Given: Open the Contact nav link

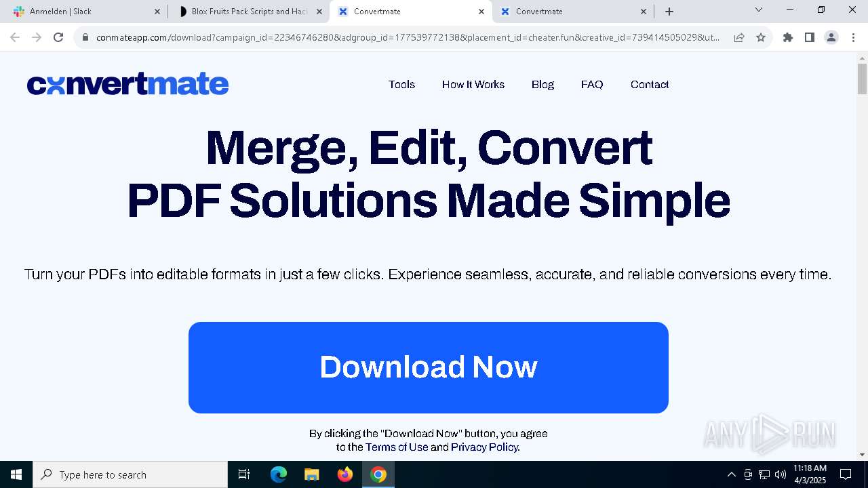Looking at the screenshot, I should tap(650, 85).
